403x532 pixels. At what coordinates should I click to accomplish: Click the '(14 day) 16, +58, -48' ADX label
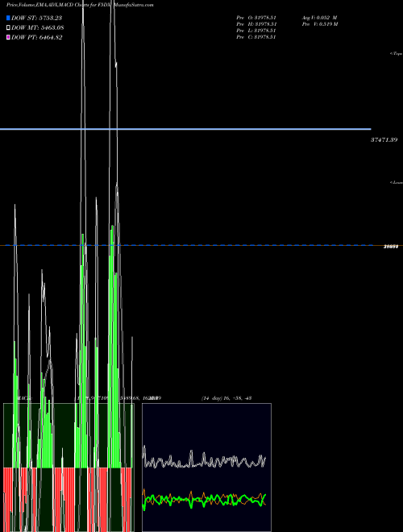coord(226,398)
